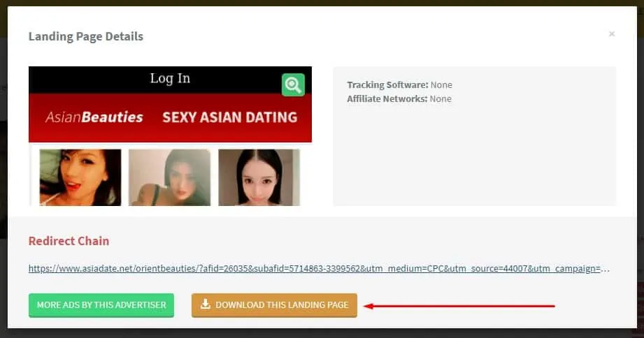Image resolution: width=644 pixels, height=338 pixels.
Task: Click the green magnifier zoom icon
Action: 293,85
